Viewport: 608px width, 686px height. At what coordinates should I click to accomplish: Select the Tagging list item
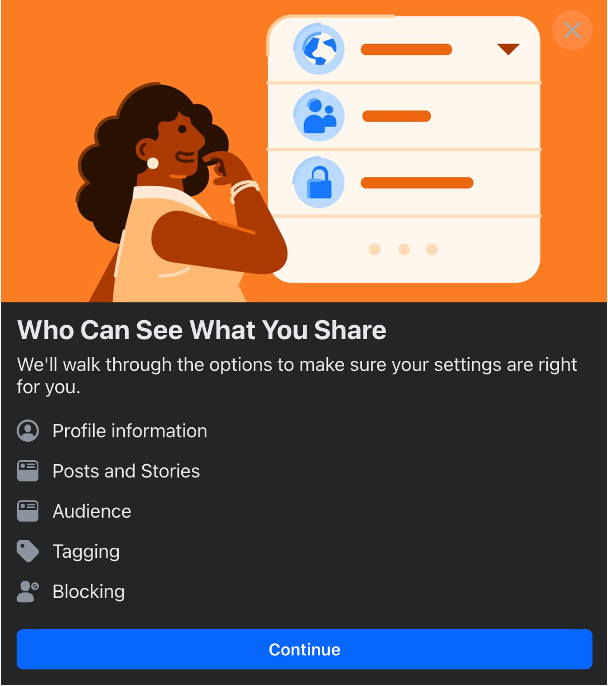pyautogui.click(x=69, y=551)
